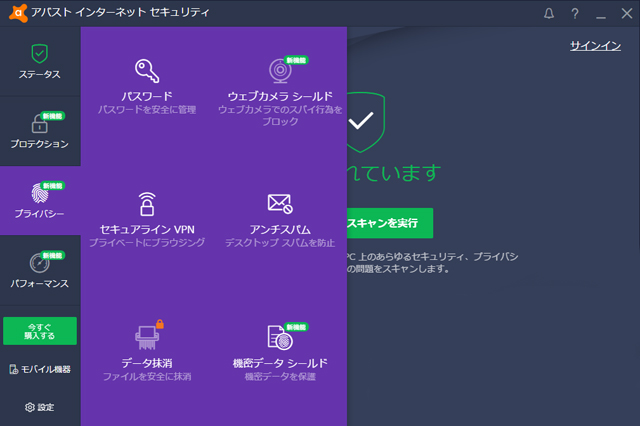Open the パスワード key icon
The height and width of the screenshot is (426, 640).
point(147,71)
